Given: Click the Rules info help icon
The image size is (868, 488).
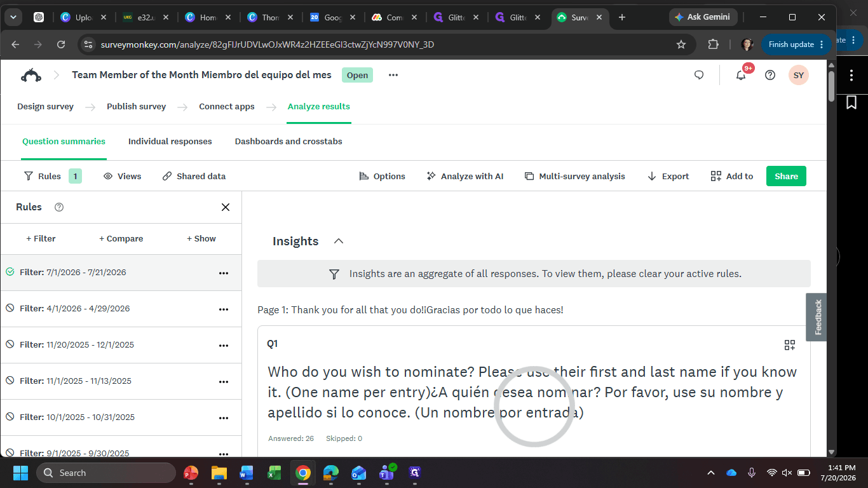Looking at the screenshot, I should pyautogui.click(x=59, y=207).
